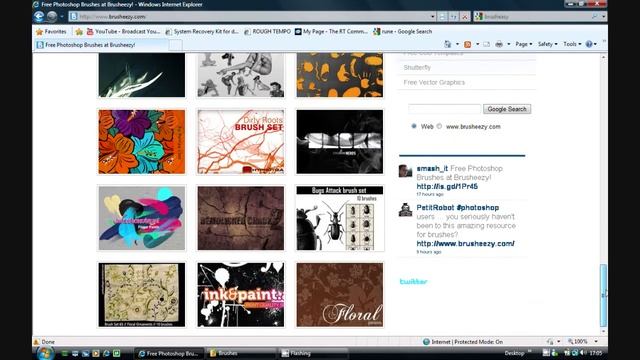640x360 pixels.
Task: Stop loading with the red X icon
Action: (x=464, y=17)
